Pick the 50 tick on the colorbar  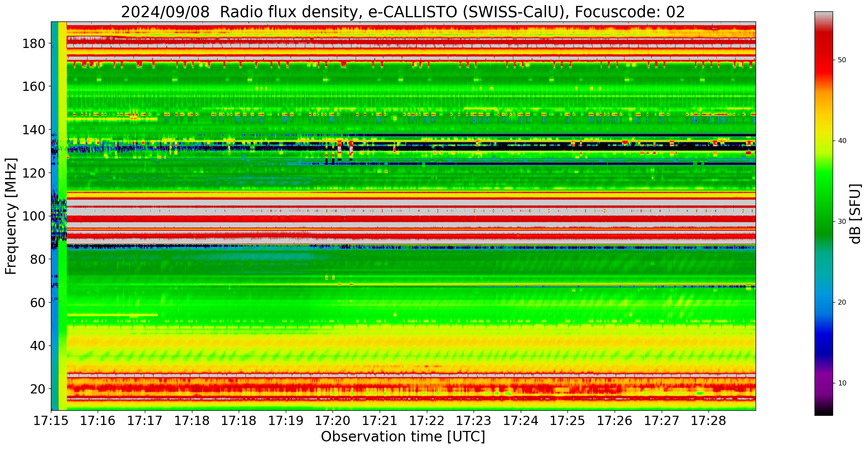tap(842, 60)
